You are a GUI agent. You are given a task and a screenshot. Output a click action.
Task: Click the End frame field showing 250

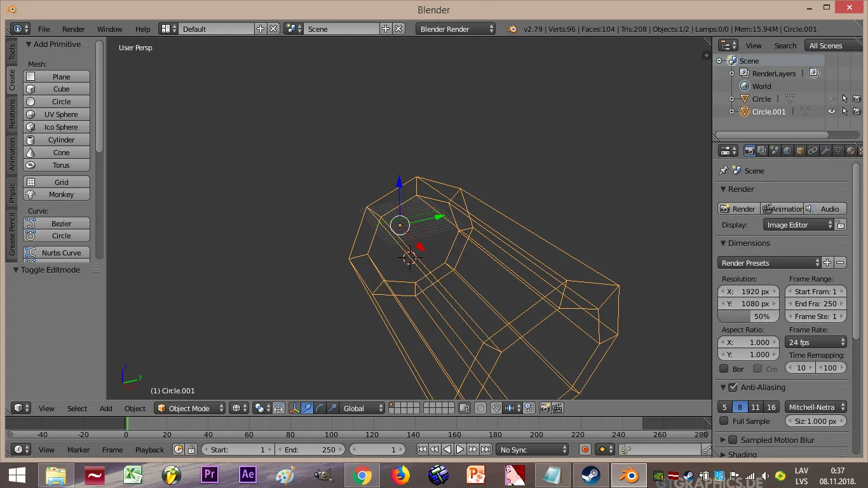[x=815, y=304]
